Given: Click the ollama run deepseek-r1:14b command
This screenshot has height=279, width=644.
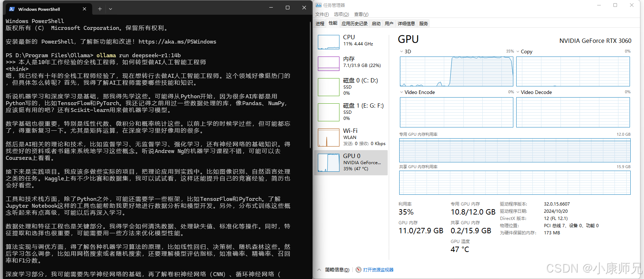Looking at the screenshot, I should pos(139,55).
